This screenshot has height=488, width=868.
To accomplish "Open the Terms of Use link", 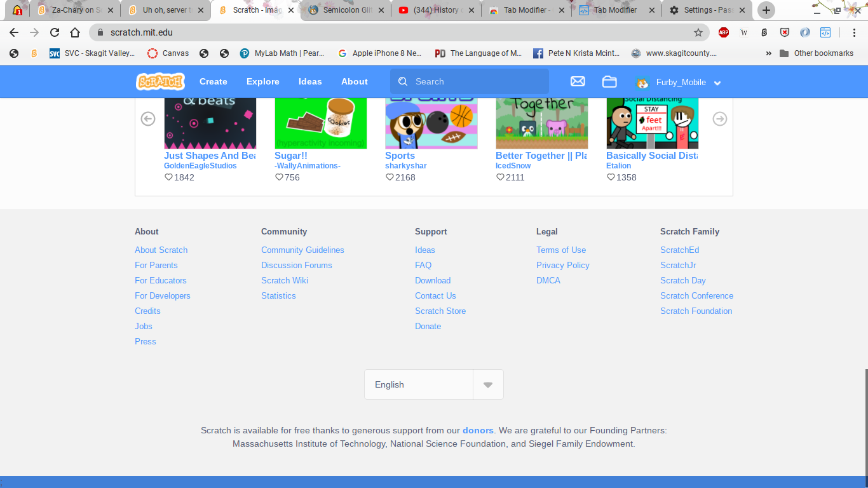I will coord(561,250).
